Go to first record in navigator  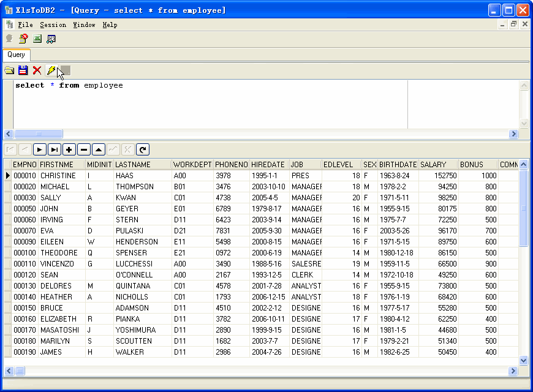click(10, 149)
